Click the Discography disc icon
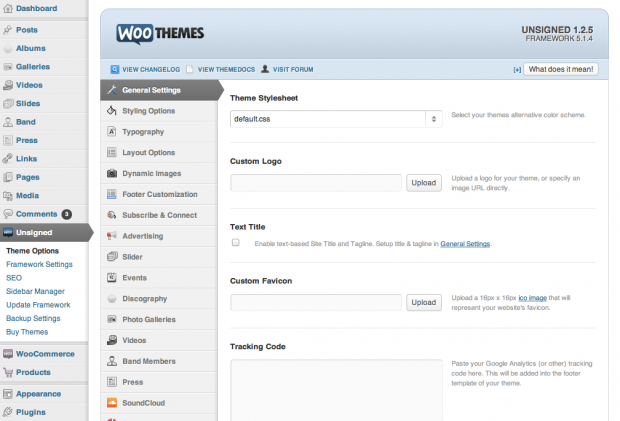This screenshot has width=620, height=421. point(112,298)
